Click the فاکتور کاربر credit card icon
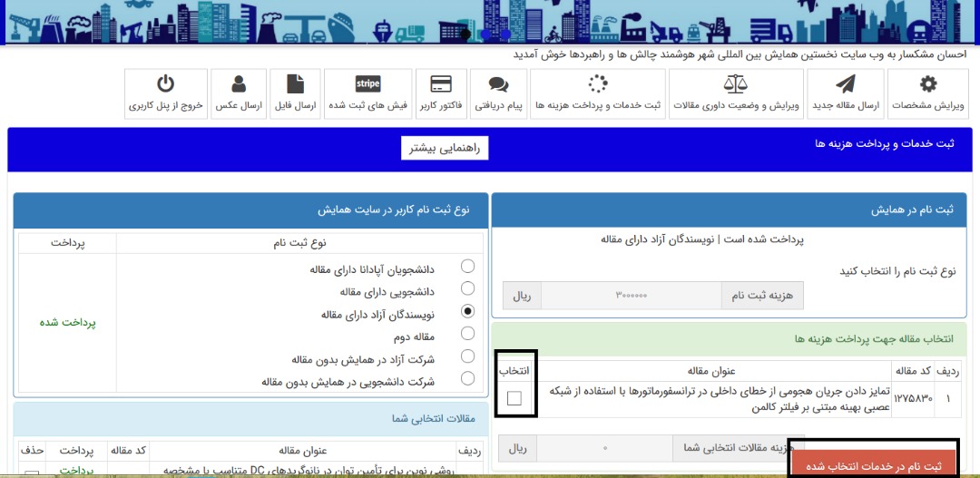The width and height of the screenshot is (980, 478). click(441, 85)
